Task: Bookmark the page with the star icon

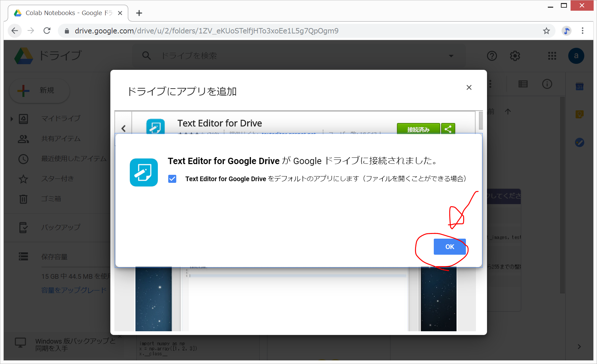Action: [546, 31]
